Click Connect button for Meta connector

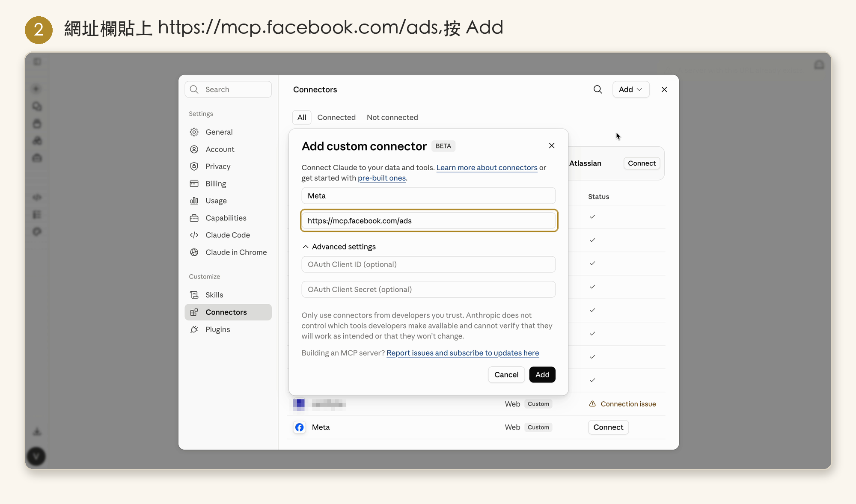608,427
